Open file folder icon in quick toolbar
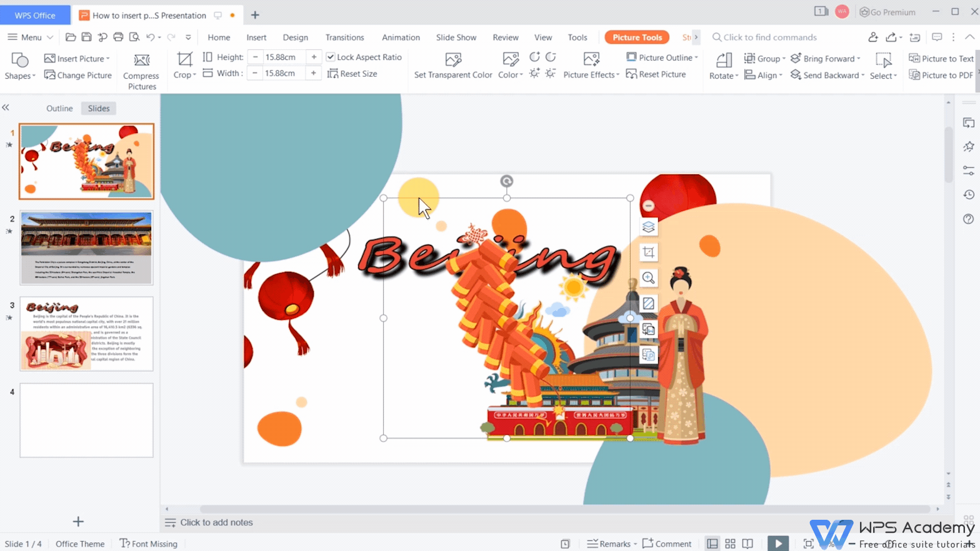 point(71,37)
